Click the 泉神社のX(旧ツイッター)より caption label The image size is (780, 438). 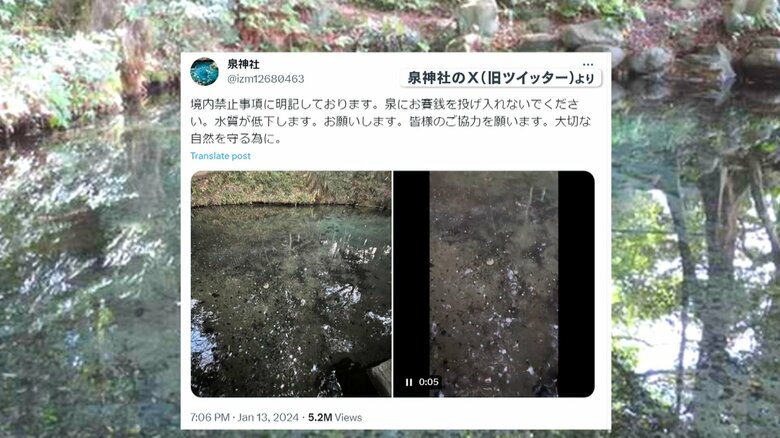click(501, 78)
